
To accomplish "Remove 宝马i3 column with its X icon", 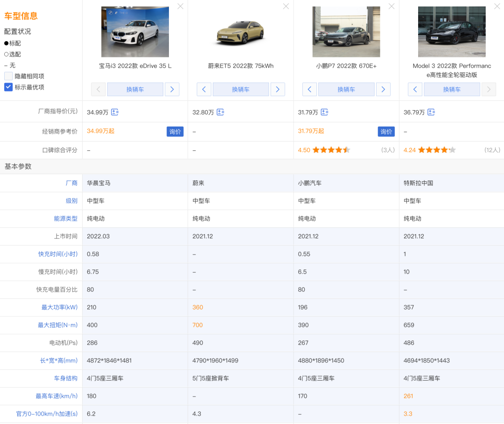I will coord(180,6).
